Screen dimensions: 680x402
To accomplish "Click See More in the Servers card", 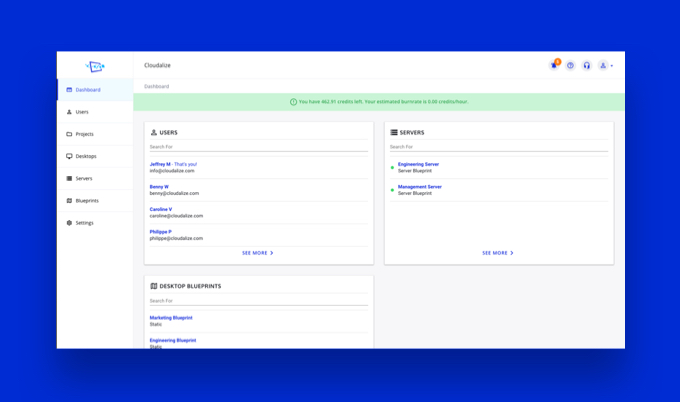I will 498,253.
